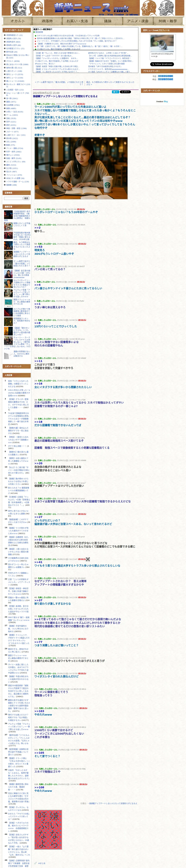
Task: Click the tag icon beside #まとめ
Action: tap(35, 863)
